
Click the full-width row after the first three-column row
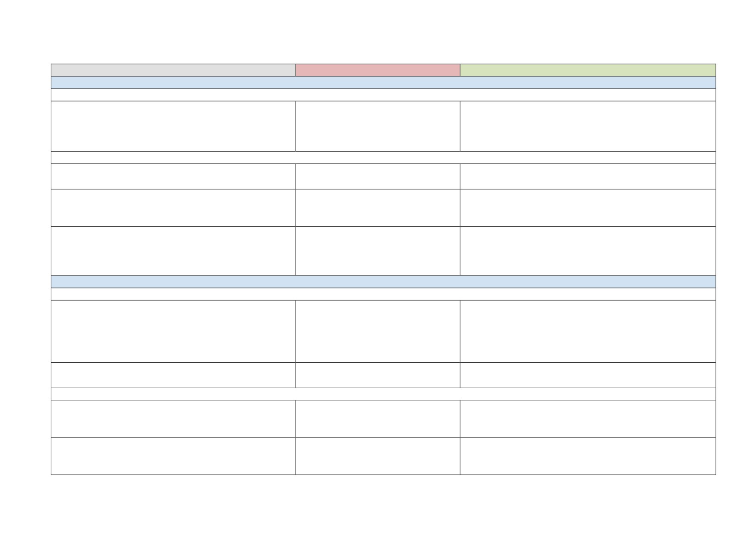383,157
